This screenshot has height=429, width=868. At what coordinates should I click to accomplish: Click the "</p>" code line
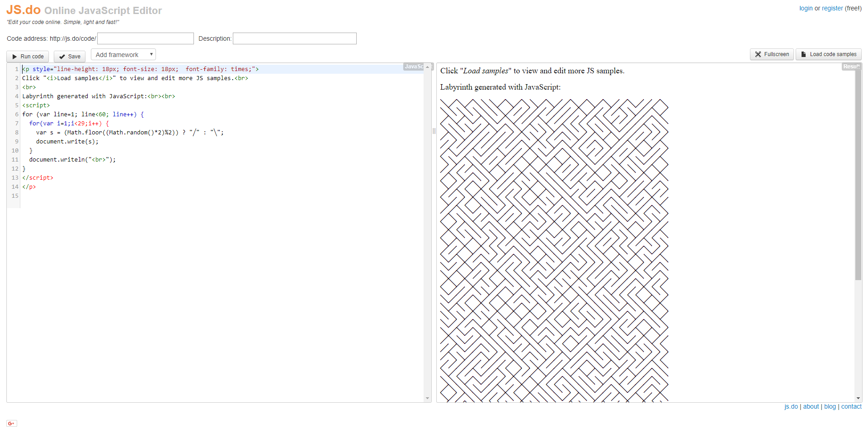(x=29, y=187)
